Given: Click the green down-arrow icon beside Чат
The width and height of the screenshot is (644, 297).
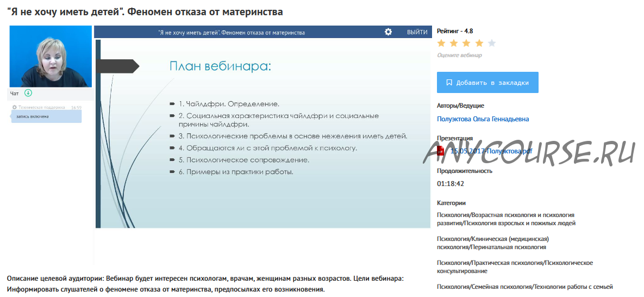Looking at the screenshot, I should coord(28,93).
